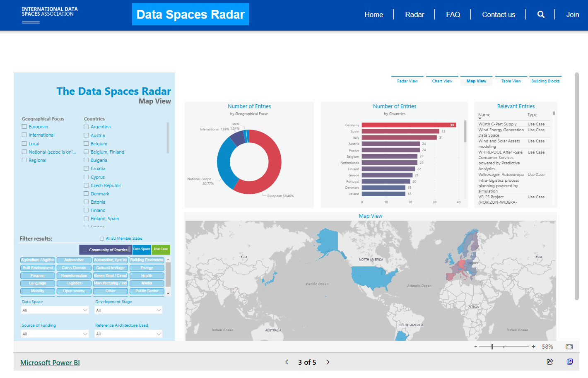The height and width of the screenshot is (378, 588).
Task: Select the Energy filter button
Action: (x=147, y=268)
